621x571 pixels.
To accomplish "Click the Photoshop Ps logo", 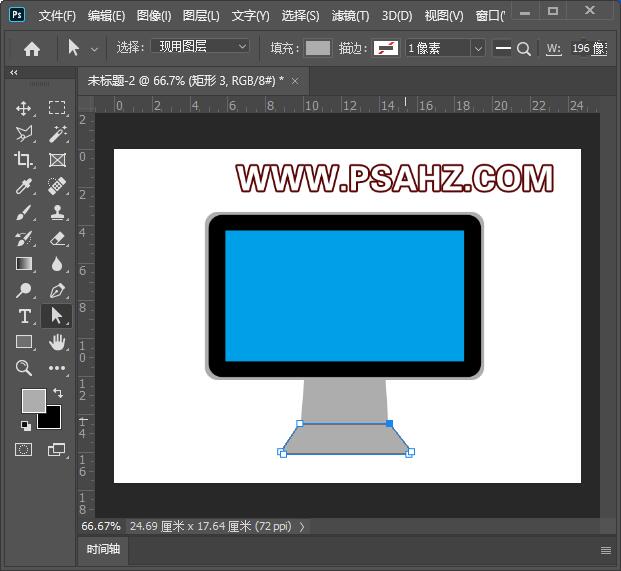I will pos(17,15).
